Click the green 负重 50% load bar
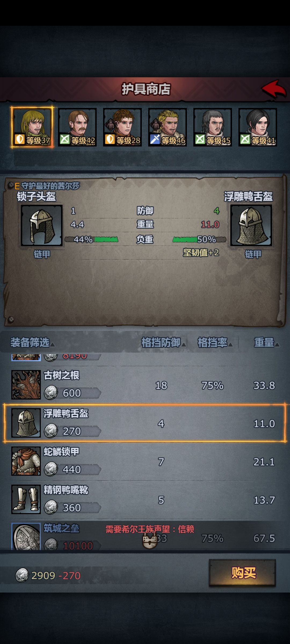This screenshot has width=290, height=644. (199, 239)
